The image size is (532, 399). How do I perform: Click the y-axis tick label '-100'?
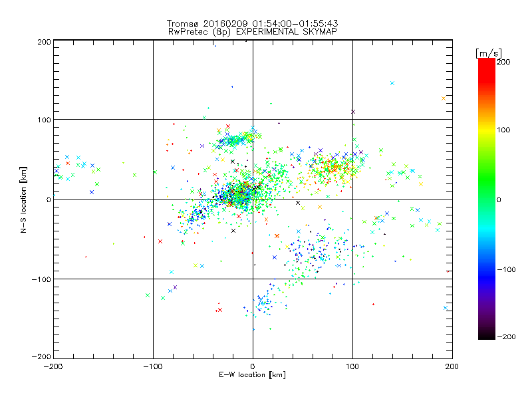coord(41,279)
